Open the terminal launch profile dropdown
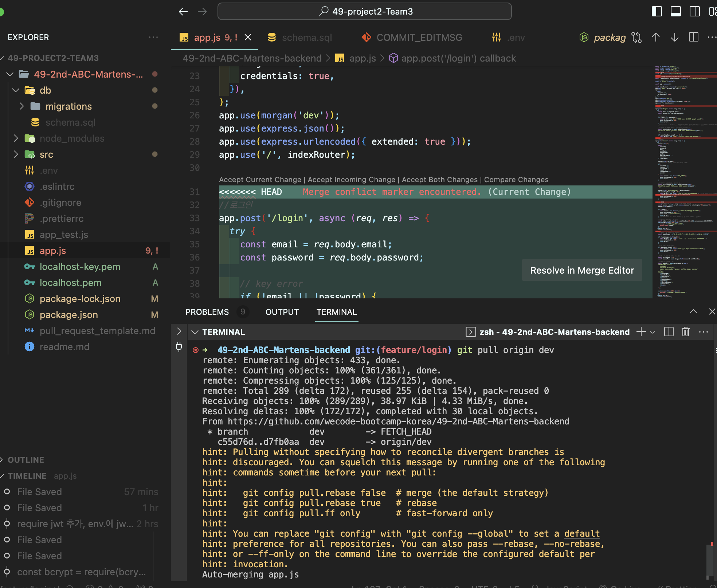 coord(653,332)
